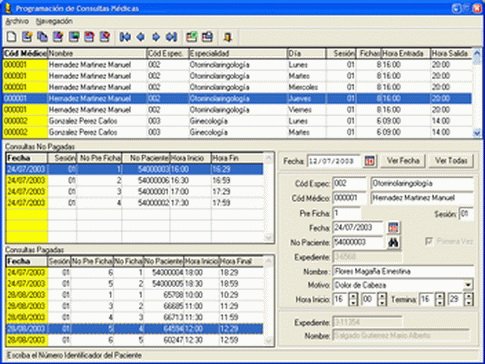Jump to last record arrow icon
Viewport: 485px width, 364px height.
171,37
